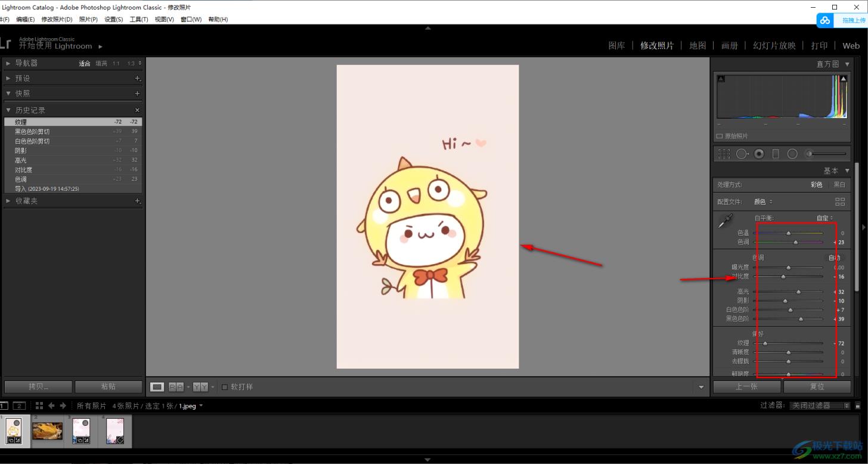This screenshot has width=868, height=464.
Task: Collapse the snapshots panel 快照
Action: [8, 93]
